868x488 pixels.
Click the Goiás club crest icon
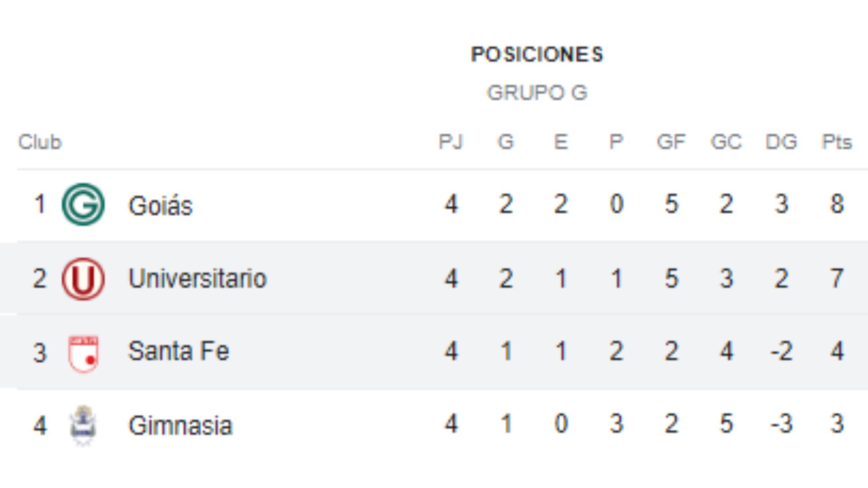point(83,204)
